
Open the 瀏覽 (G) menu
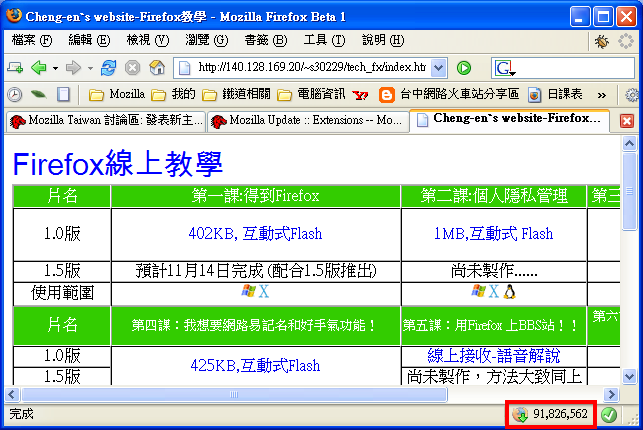click(206, 40)
